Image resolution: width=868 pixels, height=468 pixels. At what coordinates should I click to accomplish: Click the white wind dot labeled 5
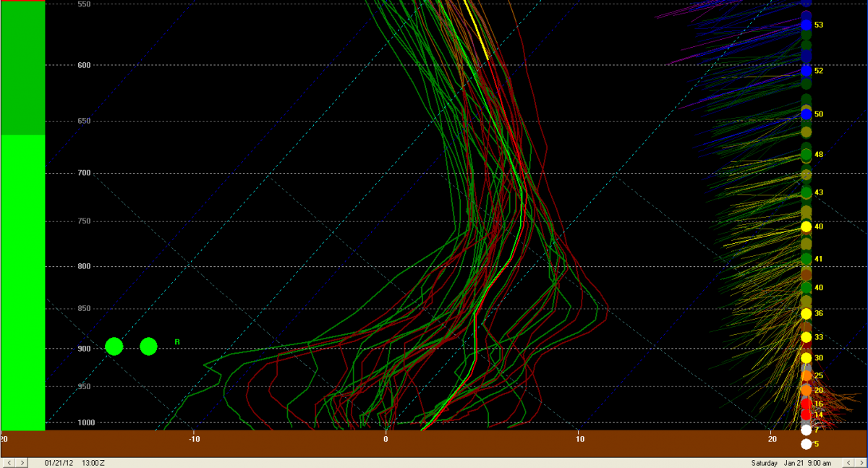point(806,443)
